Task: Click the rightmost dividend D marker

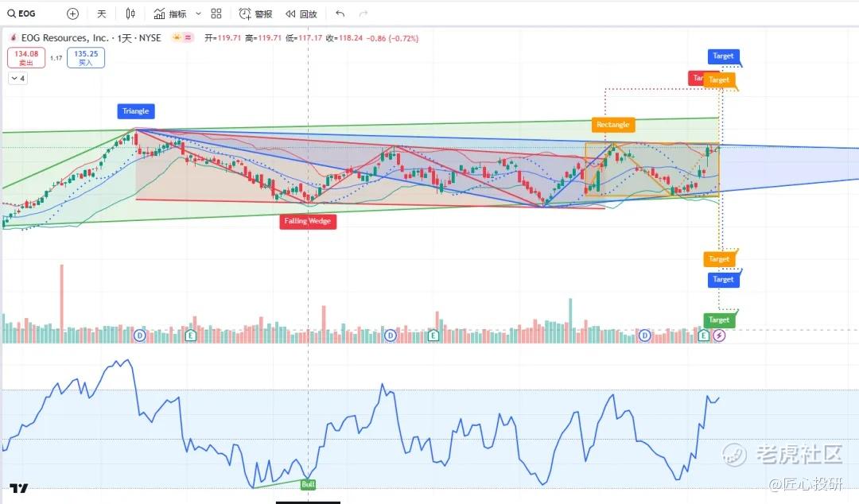Action: click(x=645, y=335)
